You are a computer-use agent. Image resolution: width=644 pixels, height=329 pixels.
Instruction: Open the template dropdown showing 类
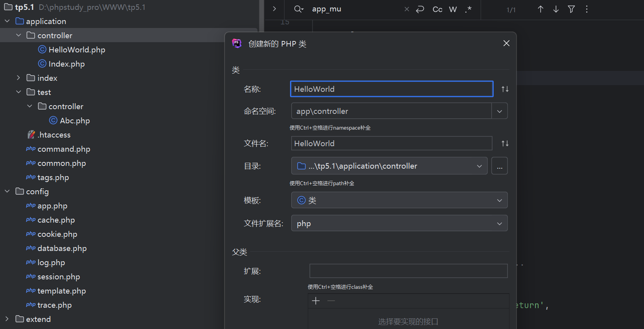[399, 200]
